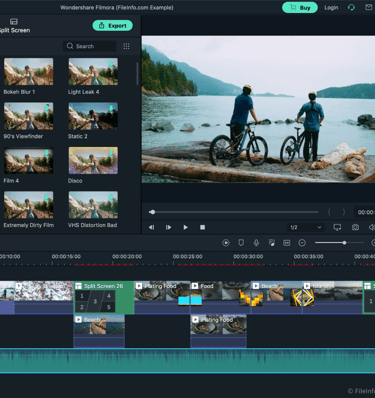
Task: Select the 90's Viewfinder effect thumbnail
Action: pyautogui.click(x=28, y=116)
